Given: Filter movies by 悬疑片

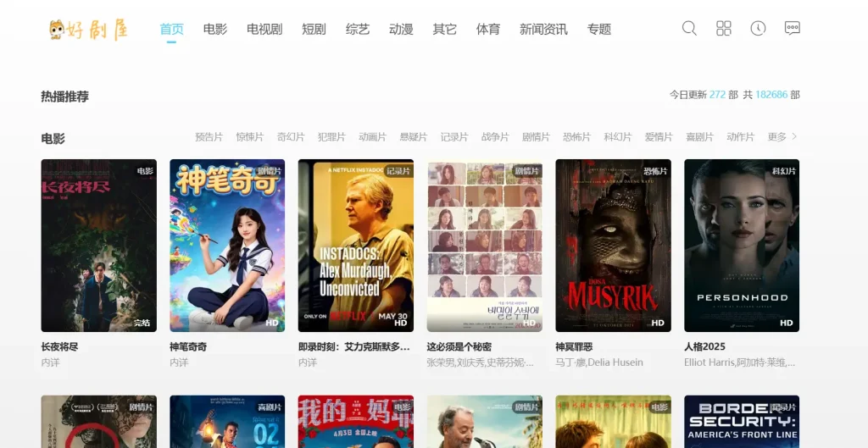Looking at the screenshot, I should 414,137.
